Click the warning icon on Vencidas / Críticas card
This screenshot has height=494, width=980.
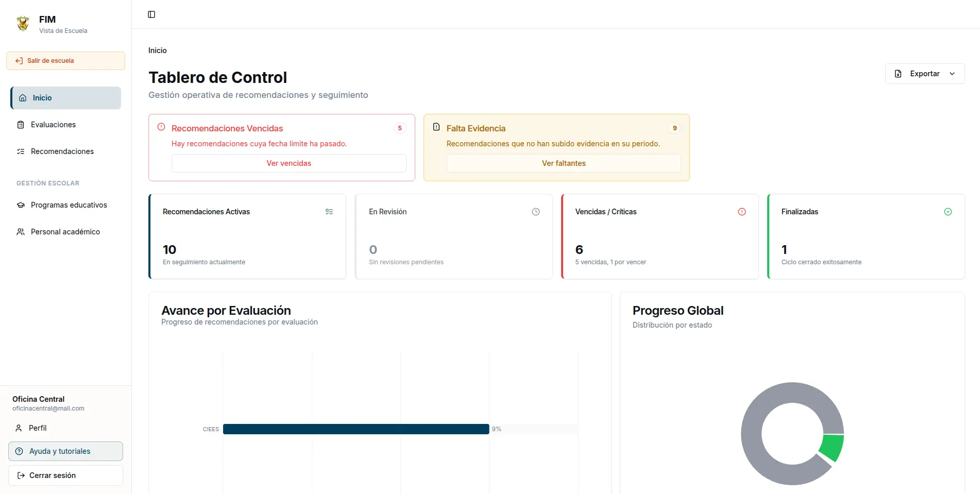742,212
